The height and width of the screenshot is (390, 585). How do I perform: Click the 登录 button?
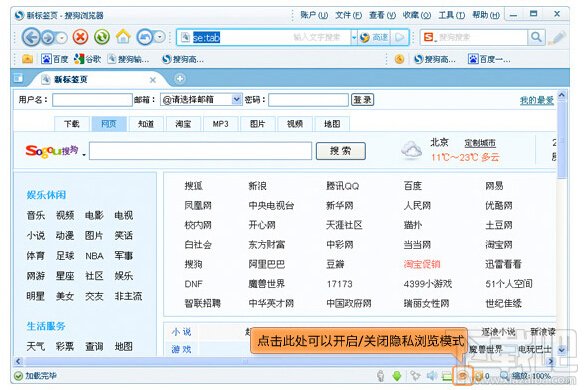tap(362, 100)
